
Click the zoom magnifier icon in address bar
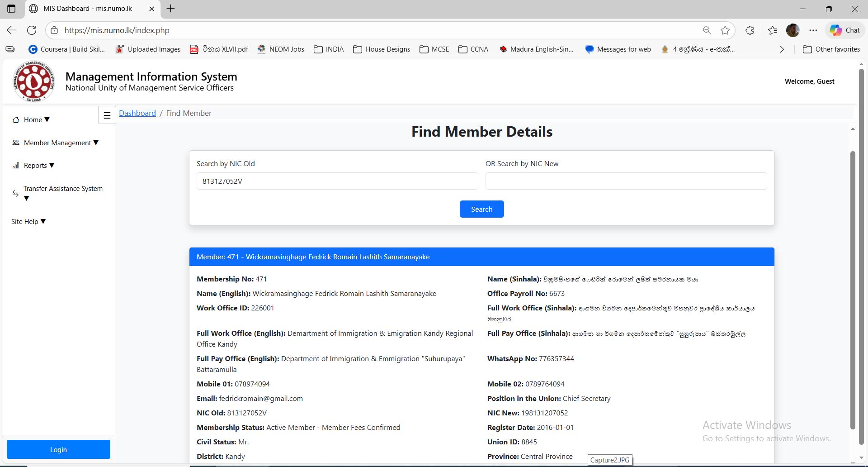coord(707,30)
